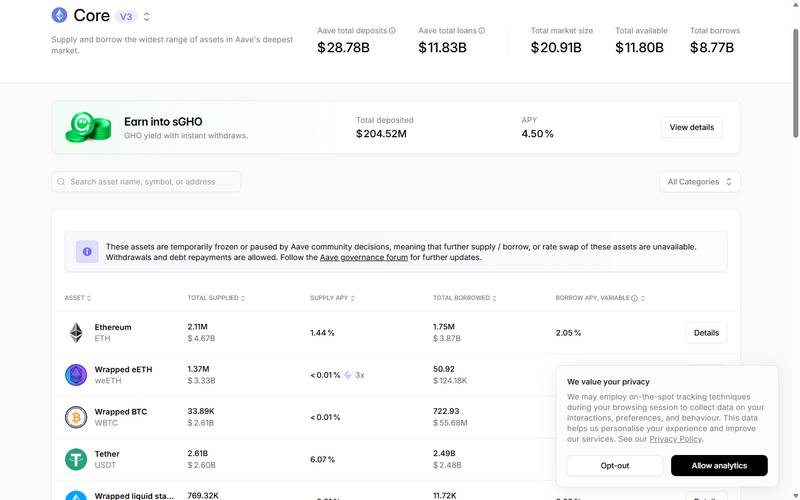Click the page vertical scrollbar
Image resolution: width=800 pixels, height=500 pixels.
[x=795, y=83]
